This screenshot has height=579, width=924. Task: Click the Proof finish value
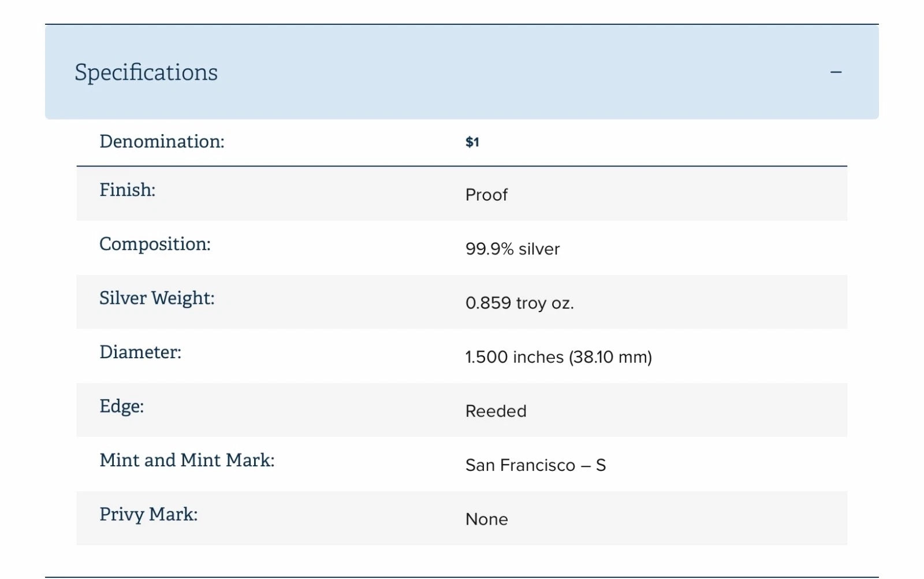coord(486,195)
